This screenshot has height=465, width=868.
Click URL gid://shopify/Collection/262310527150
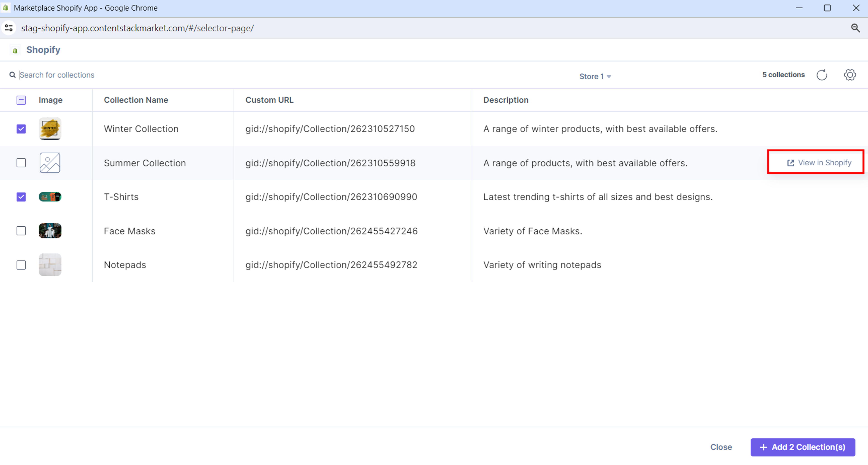click(330, 129)
